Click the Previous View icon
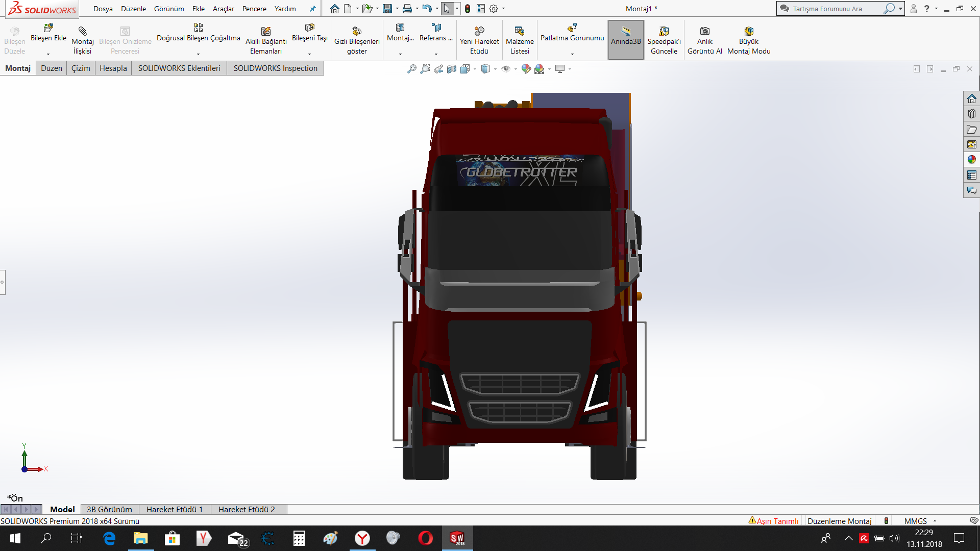 [x=438, y=69]
